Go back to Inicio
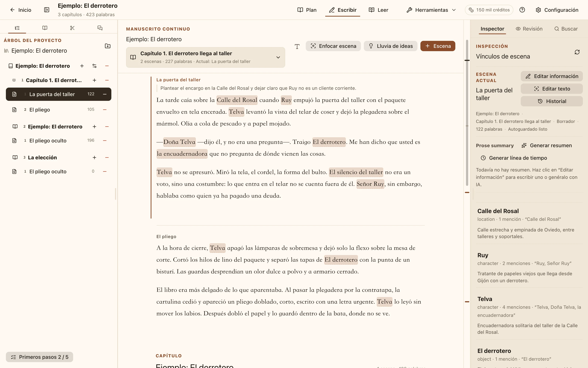Viewport: 588px width, 368px height. pyautogui.click(x=21, y=10)
